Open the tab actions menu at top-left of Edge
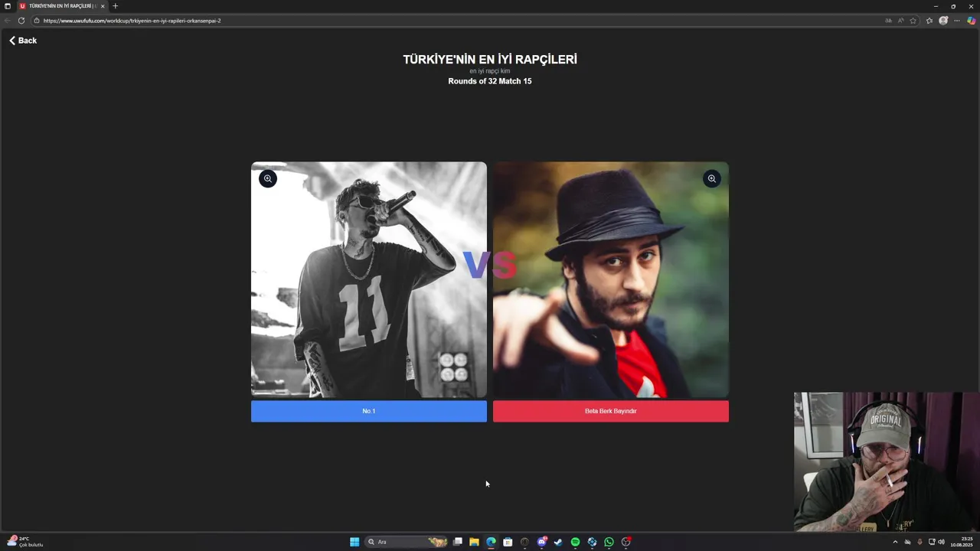The height and width of the screenshot is (551, 980). coord(8,6)
